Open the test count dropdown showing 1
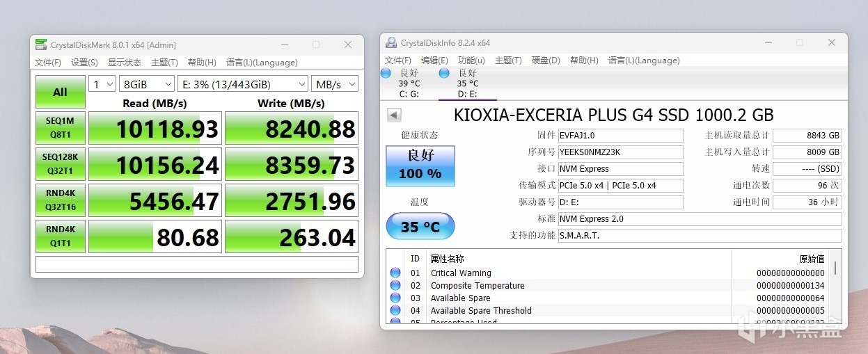 tap(102, 84)
